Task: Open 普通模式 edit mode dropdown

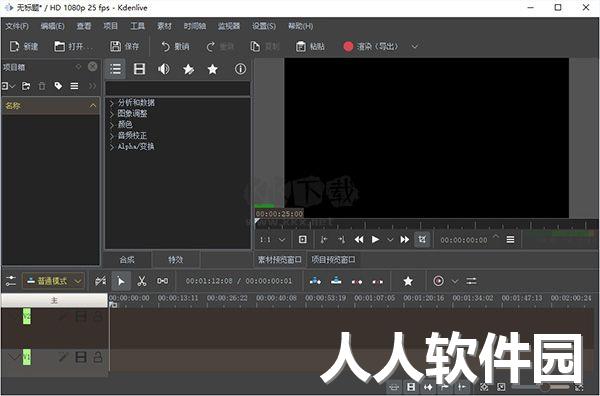Action: 54,281
